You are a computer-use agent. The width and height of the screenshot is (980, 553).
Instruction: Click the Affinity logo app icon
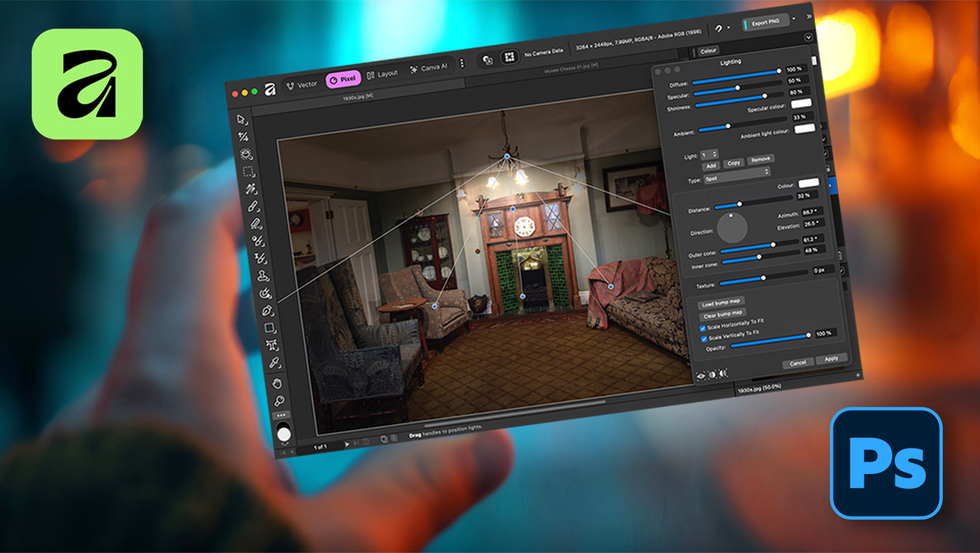tap(87, 84)
